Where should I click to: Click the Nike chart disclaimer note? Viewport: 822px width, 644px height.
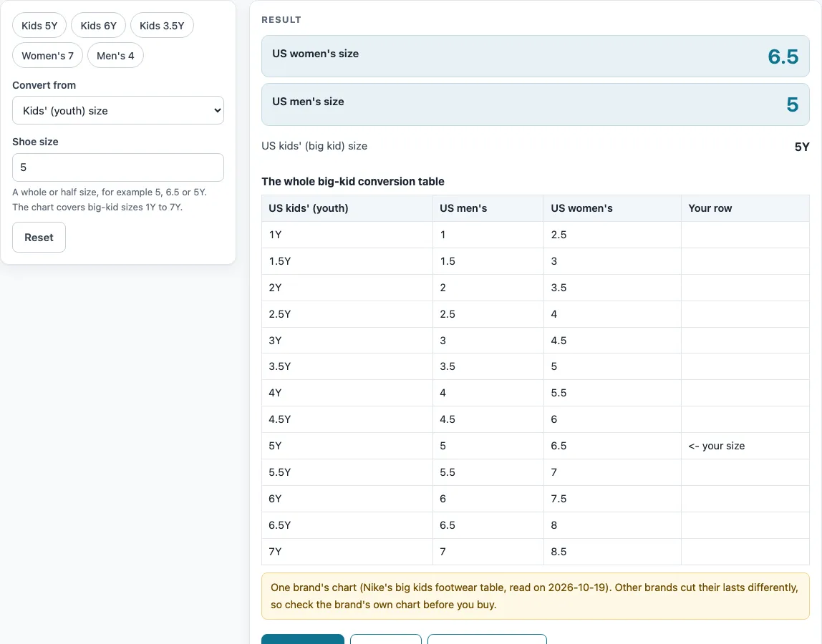[x=536, y=596]
